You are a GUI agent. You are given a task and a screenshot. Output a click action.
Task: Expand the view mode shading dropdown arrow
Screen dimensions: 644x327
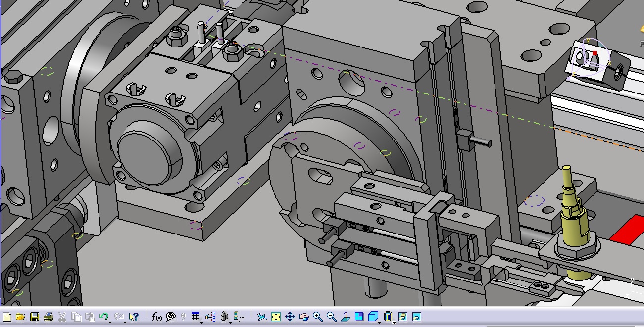coord(394,323)
